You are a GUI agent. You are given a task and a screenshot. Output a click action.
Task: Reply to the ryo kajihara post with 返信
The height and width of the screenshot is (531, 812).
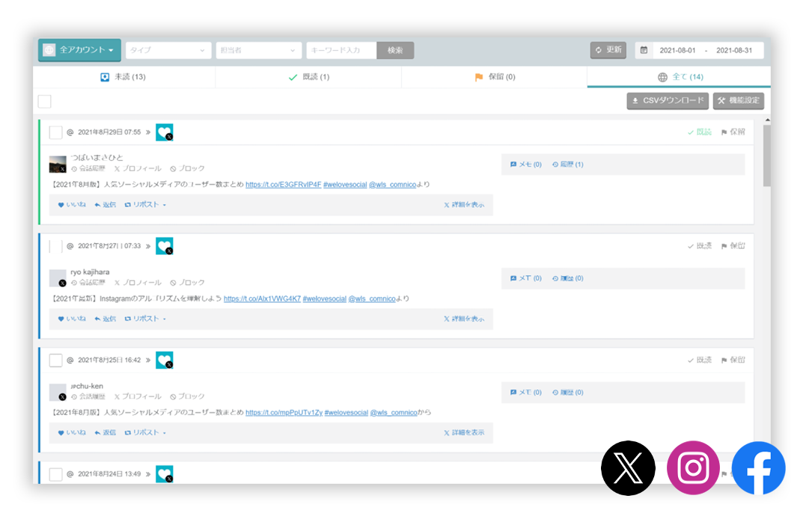tap(105, 319)
